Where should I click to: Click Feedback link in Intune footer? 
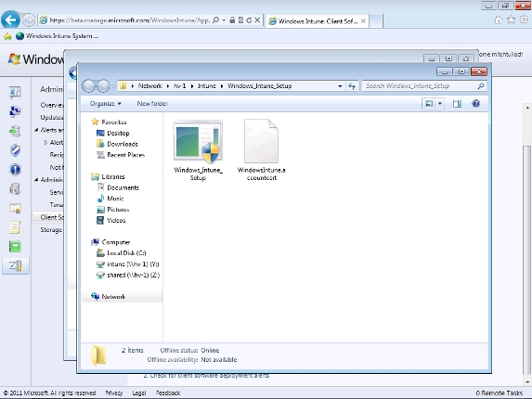tap(168, 393)
